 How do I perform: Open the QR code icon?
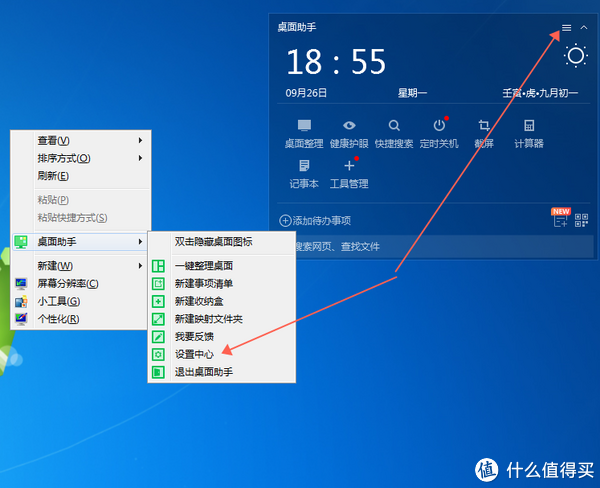pos(581,220)
